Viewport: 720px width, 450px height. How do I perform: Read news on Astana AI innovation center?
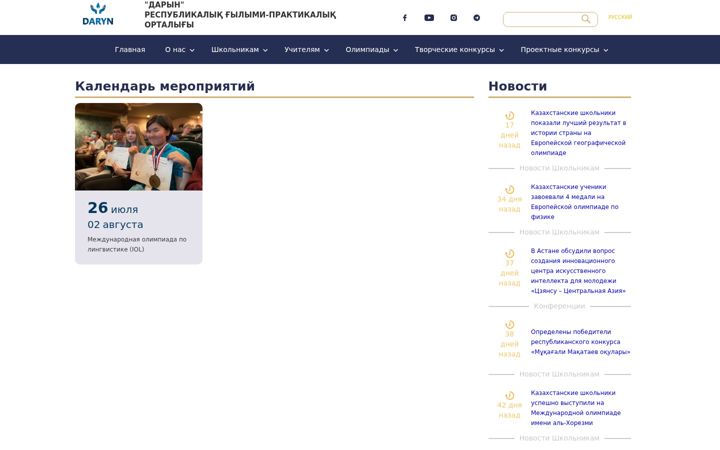tap(578, 270)
